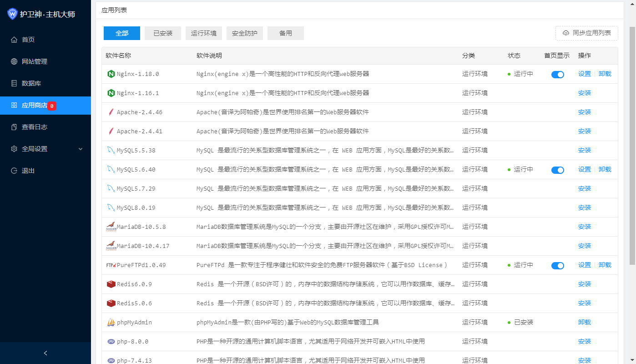Expand the 全局设置 submenu arrow
Screen dimensions: 636x364
(81, 149)
